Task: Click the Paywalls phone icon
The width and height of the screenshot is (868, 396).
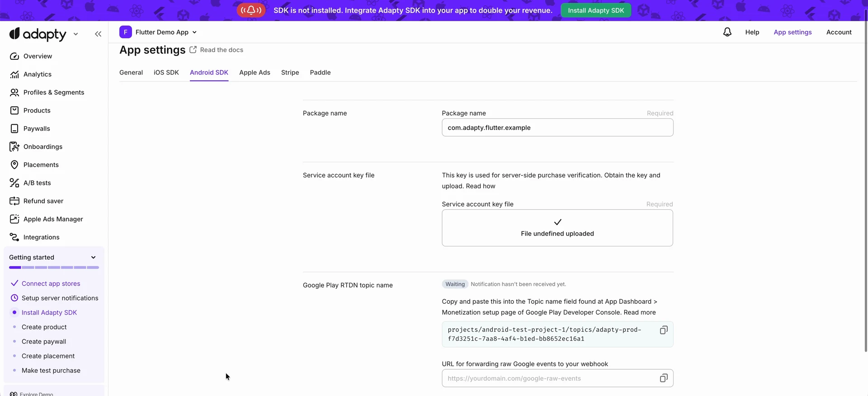Action: point(14,128)
